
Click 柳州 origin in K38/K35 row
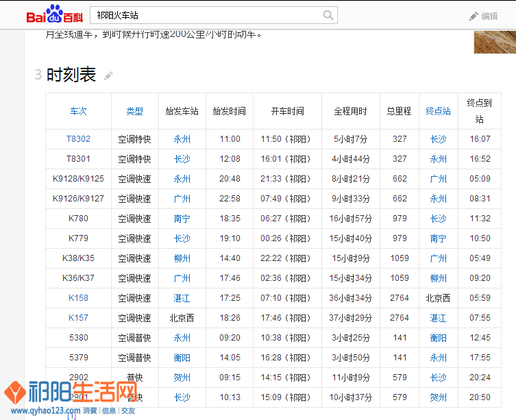[x=182, y=258]
